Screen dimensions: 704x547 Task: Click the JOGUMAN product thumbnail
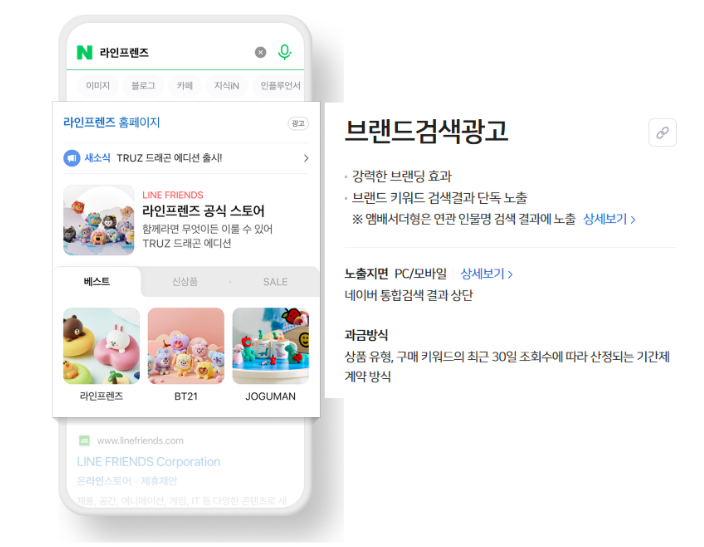pos(271,346)
